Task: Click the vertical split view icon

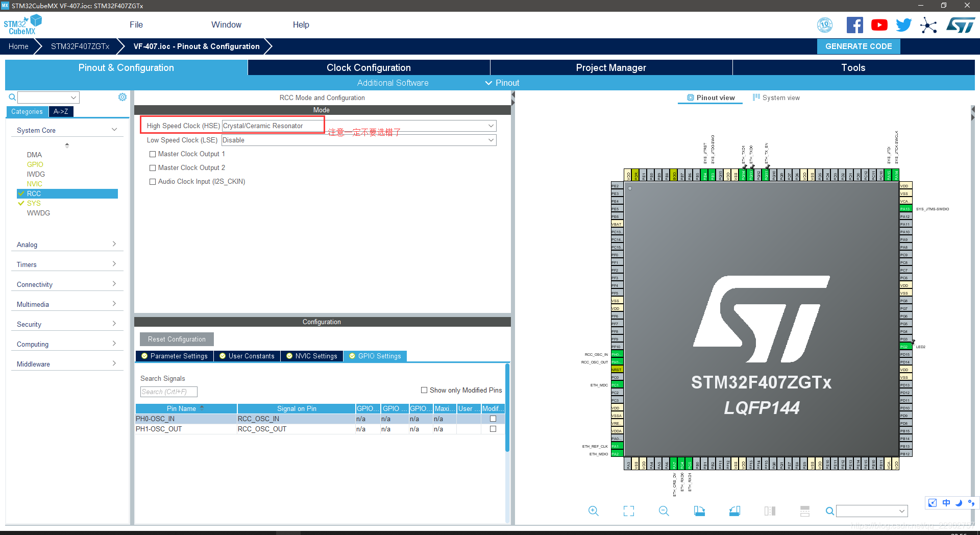Action: (x=770, y=511)
